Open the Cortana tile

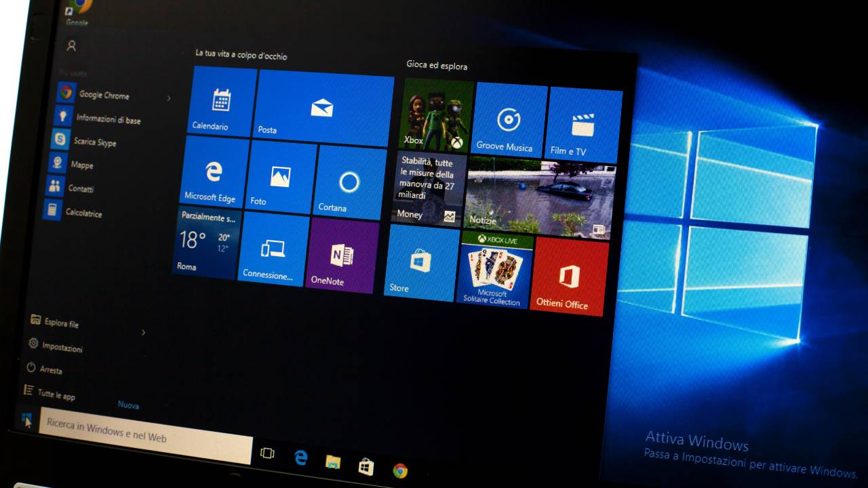pos(349,183)
